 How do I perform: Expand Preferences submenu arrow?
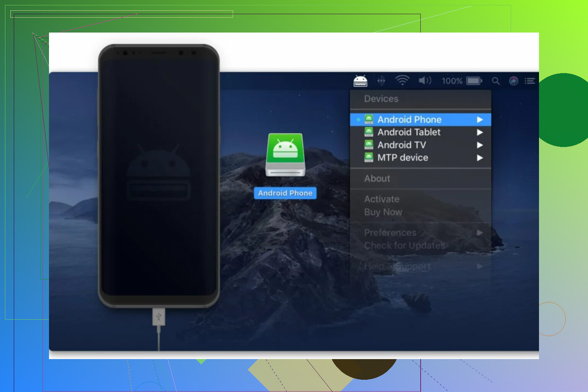click(480, 233)
